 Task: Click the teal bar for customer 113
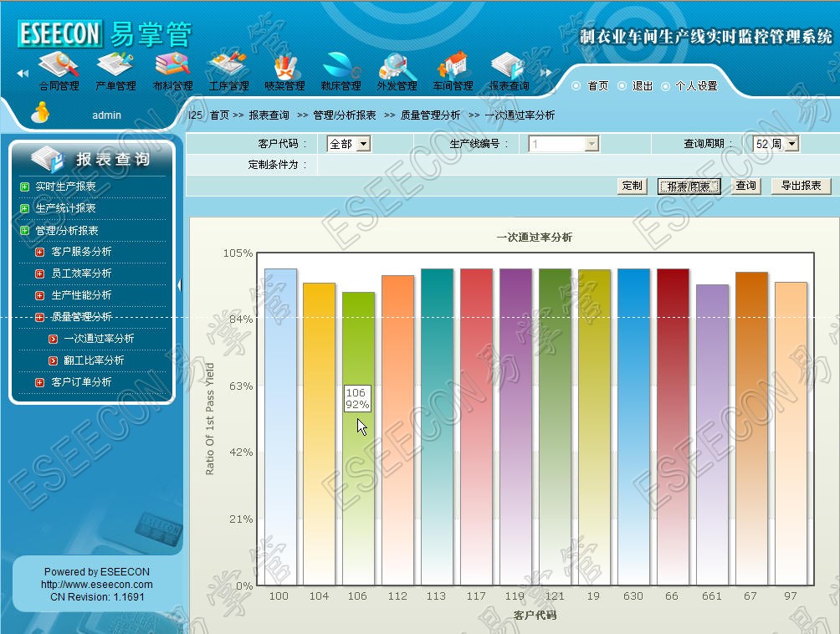coord(437,427)
